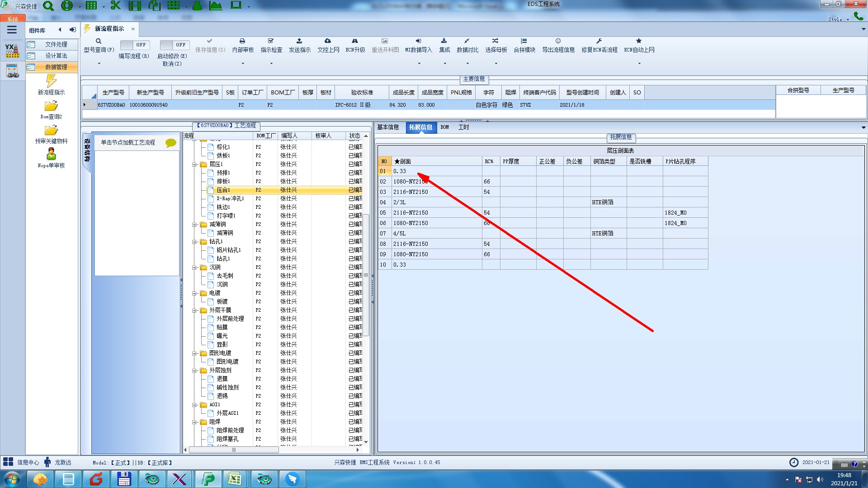The width and height of the screenshot is (868, 488).
Task: Collapse the 钻孔1 tree folder
Action: 194,242
